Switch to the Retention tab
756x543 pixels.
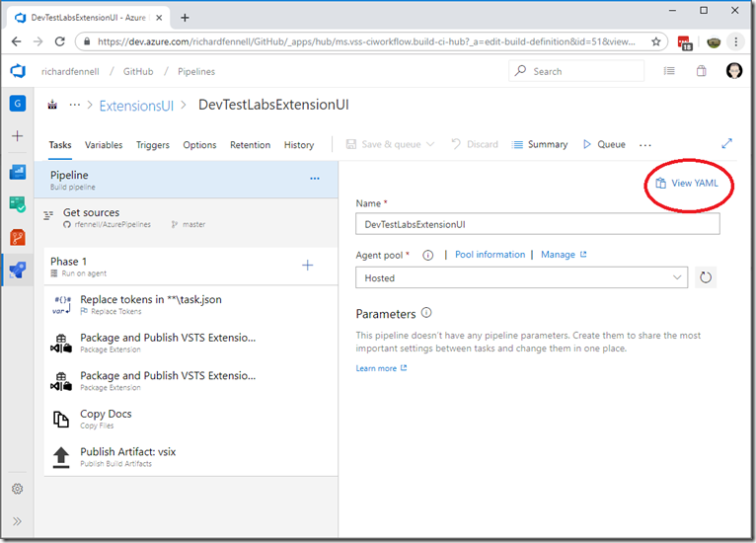(x=251, y=145)
